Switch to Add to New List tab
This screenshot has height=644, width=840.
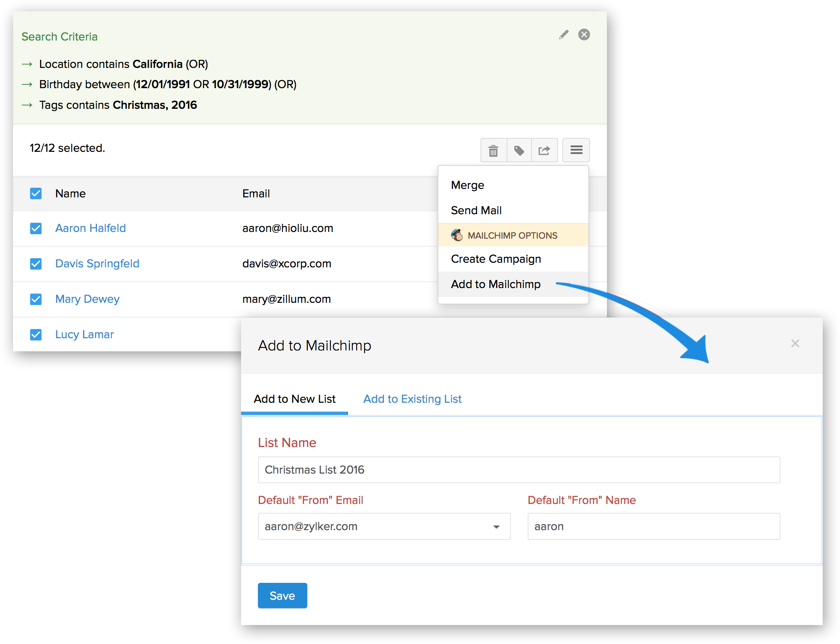coord(295,399)
